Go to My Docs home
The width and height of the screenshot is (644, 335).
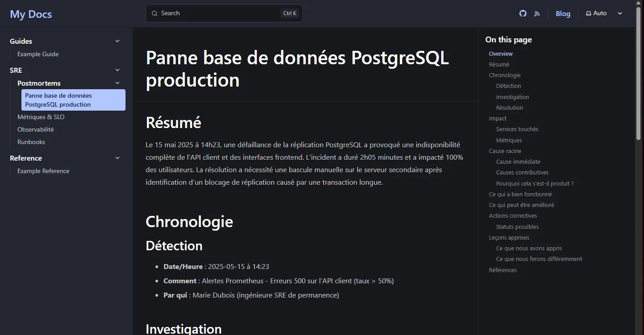click(x=30, y=14)
